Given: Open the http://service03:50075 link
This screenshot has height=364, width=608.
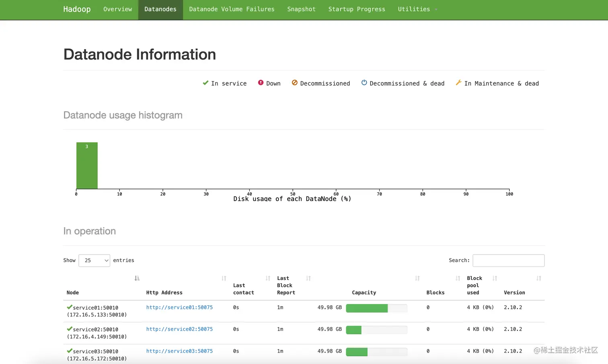Looking at the screenshot, I should coord(179,351).
